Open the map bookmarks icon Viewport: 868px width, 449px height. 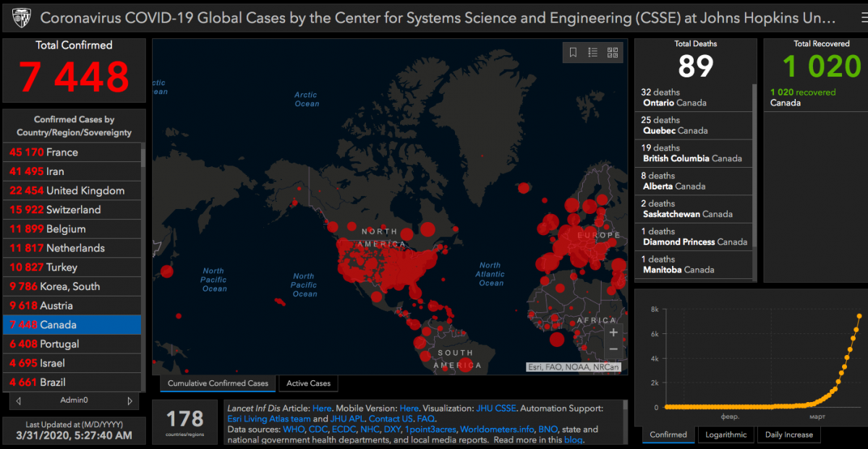pyautogui.click(x=573, y=52)
